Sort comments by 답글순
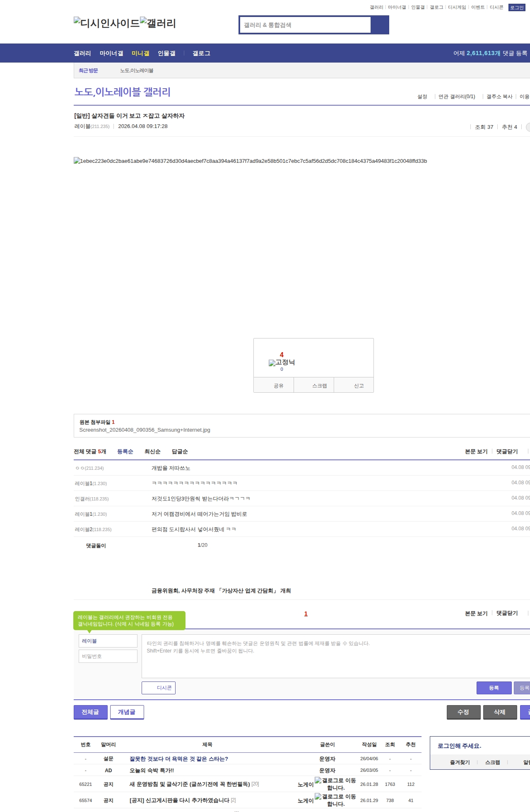This screenshot has width=530, height=812. tap(180, 452)
